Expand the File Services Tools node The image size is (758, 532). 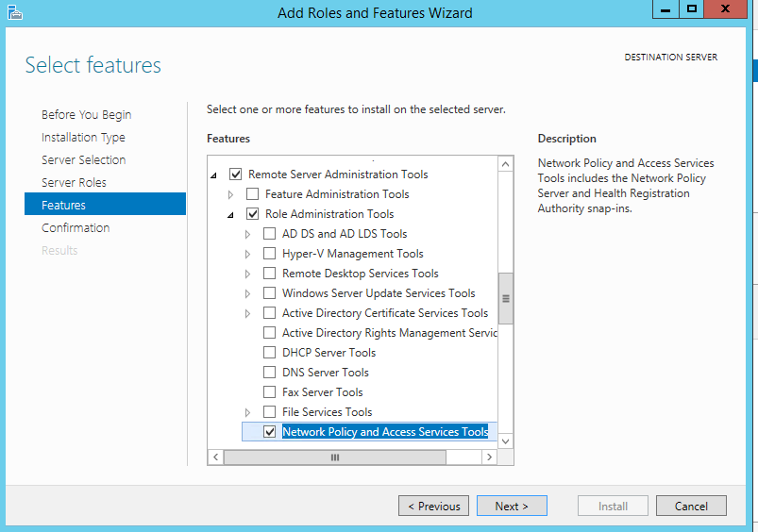pyautogui.click(x=248, y=412)
